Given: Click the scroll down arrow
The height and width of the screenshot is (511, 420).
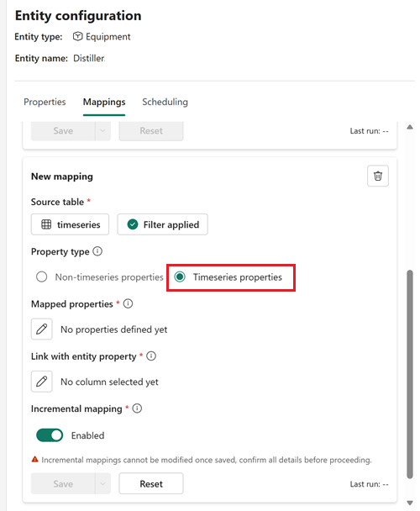Looking at the screenshot, I should tap(410, 503).
